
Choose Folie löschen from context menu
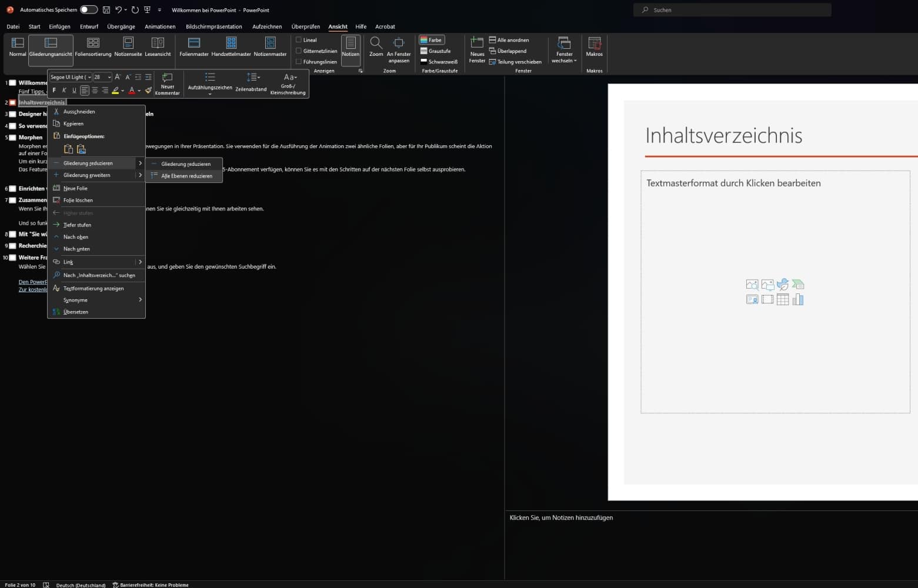(x=78, y=201)
